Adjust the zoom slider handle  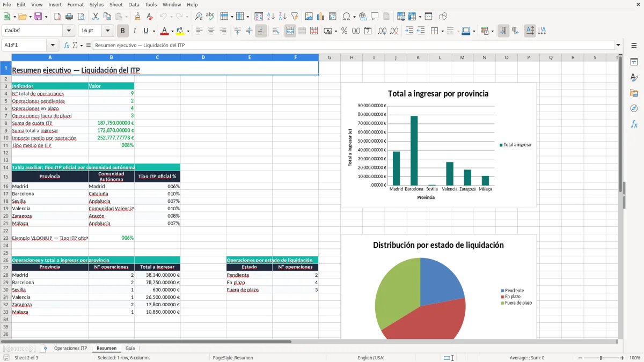pyautogui.click(x=601, y=358)
